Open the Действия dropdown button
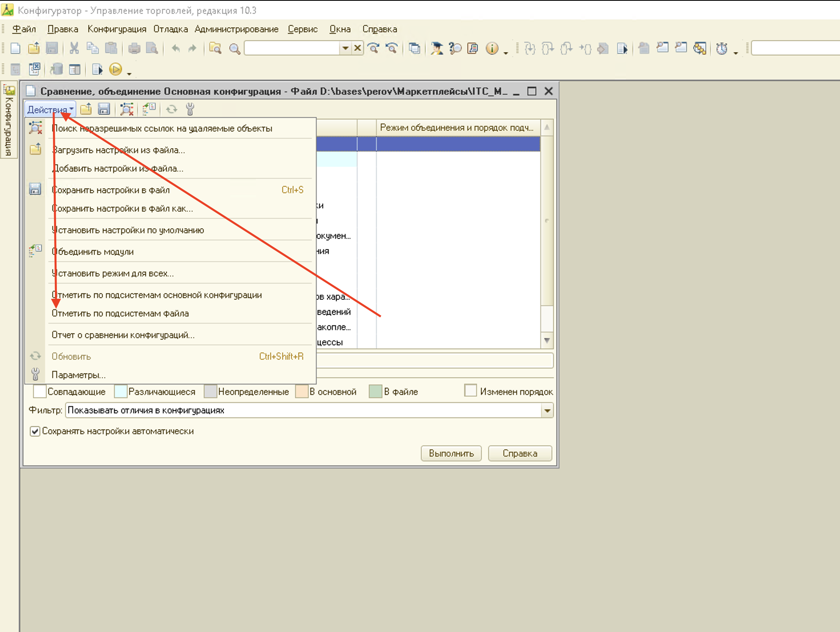The height and width of the screenshot is (632, 840). coord(50,109)
